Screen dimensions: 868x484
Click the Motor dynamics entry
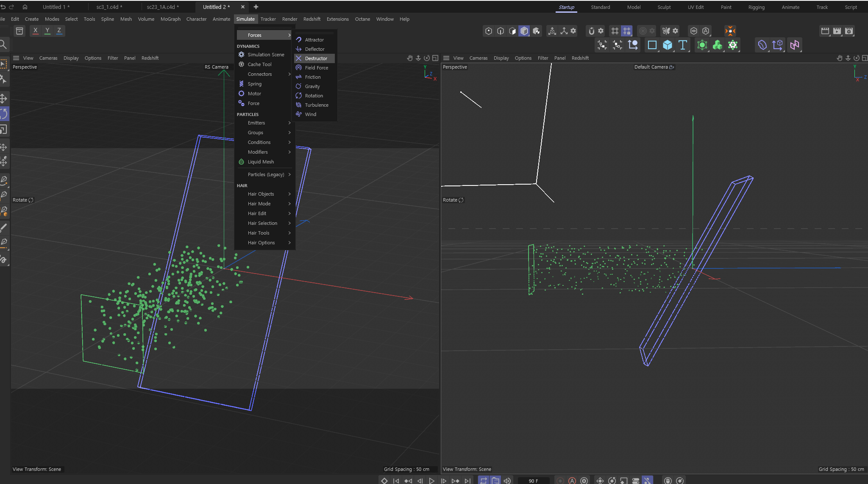264,94
